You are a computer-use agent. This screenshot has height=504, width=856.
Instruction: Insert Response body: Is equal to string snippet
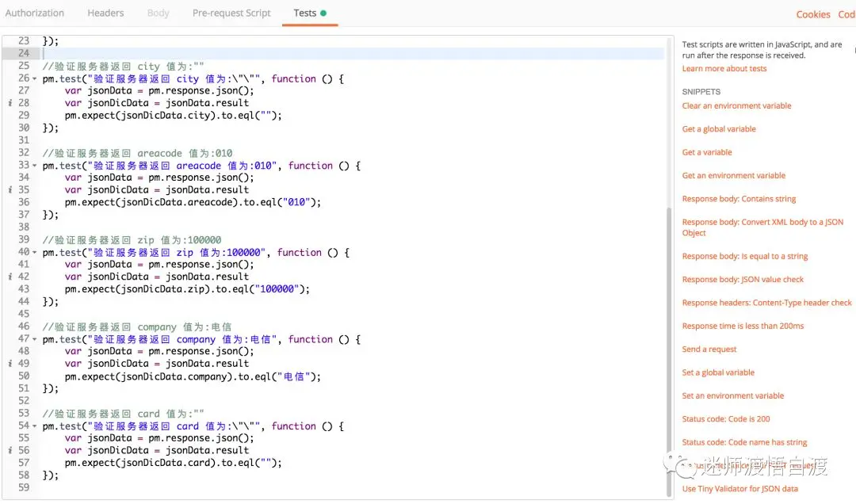pos(744,256)
